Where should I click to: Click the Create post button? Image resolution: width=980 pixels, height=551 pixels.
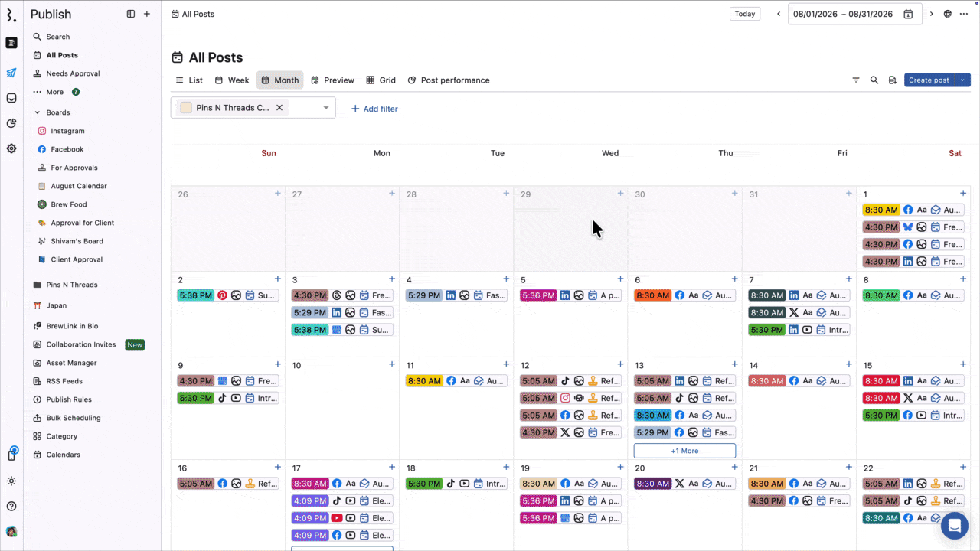point(929,80)
